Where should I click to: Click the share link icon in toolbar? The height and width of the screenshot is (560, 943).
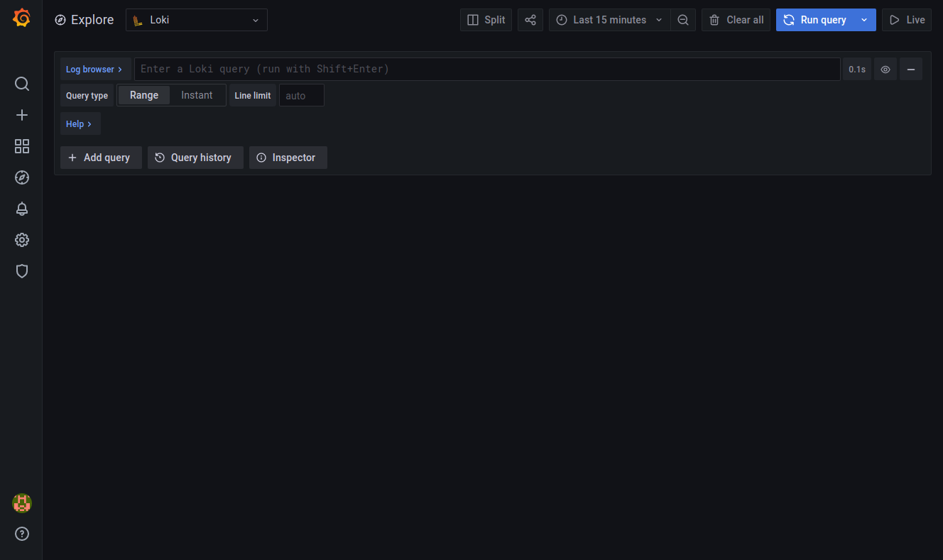(530, 20)
